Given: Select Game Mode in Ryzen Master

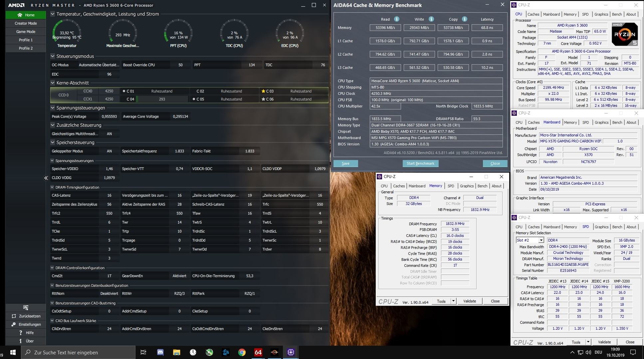Looking at the screenshot, I should [x=26, y=32].
